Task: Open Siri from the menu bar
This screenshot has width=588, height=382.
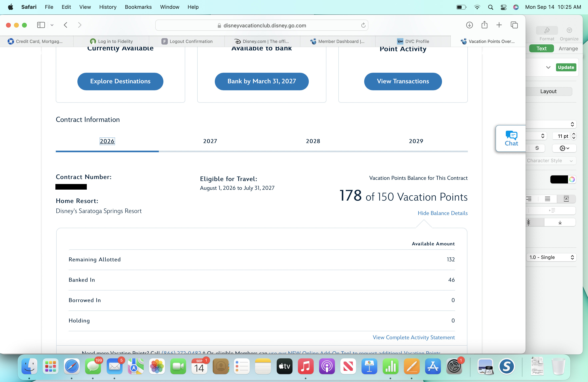Action: [x=516, y=7]
